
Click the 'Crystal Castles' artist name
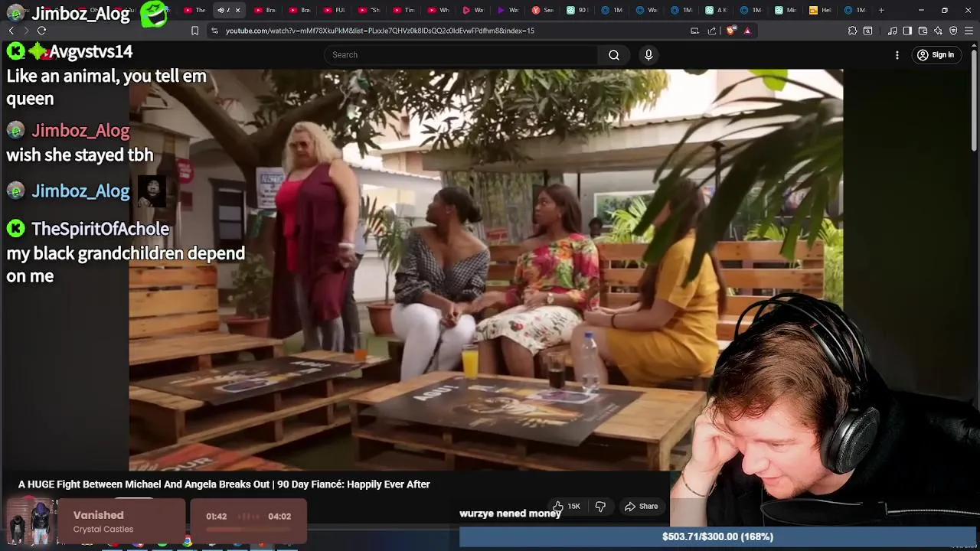[103, 529]
